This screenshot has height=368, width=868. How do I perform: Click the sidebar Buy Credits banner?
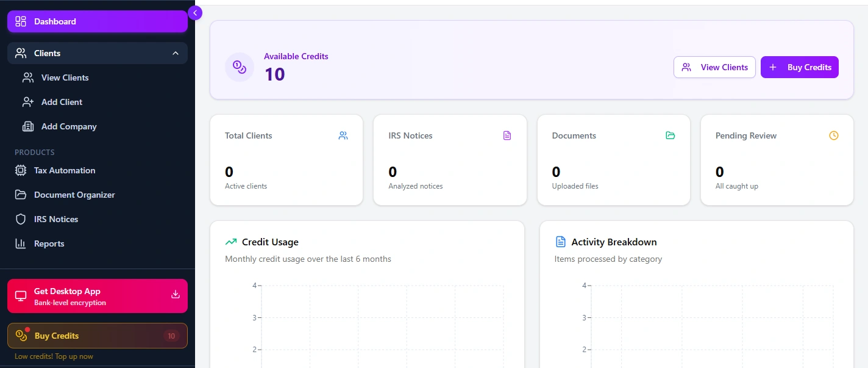point(98,336)
